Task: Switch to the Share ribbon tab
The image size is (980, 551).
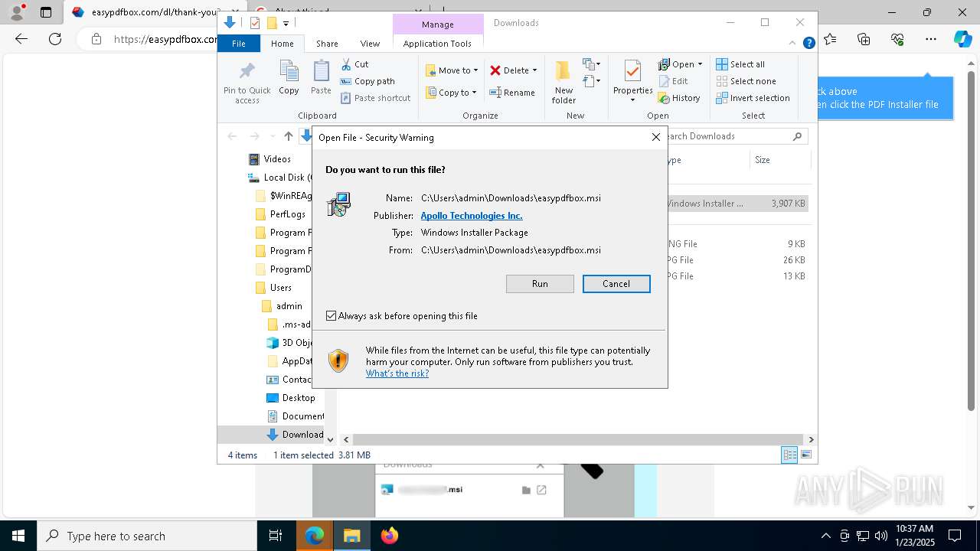Action: (x=327, y=44)
